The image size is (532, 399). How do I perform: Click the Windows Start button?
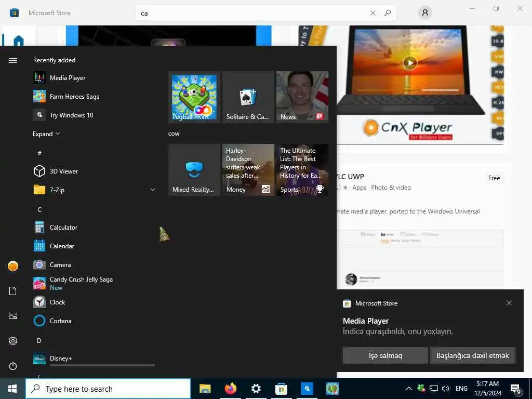12,389
